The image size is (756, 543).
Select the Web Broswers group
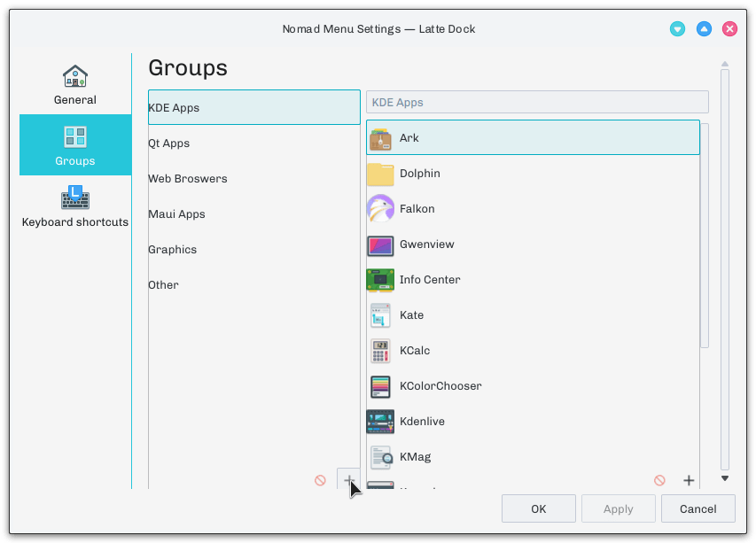(x=254, y=178)
